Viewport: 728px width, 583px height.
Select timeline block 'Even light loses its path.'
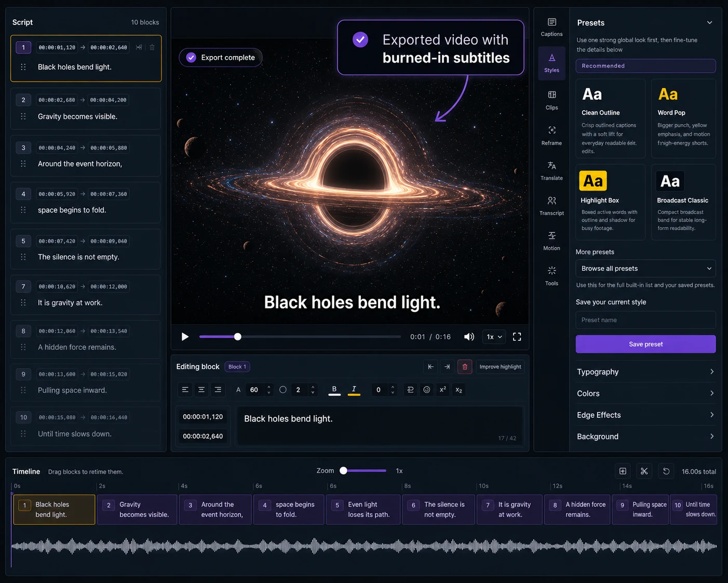(363, 510)
